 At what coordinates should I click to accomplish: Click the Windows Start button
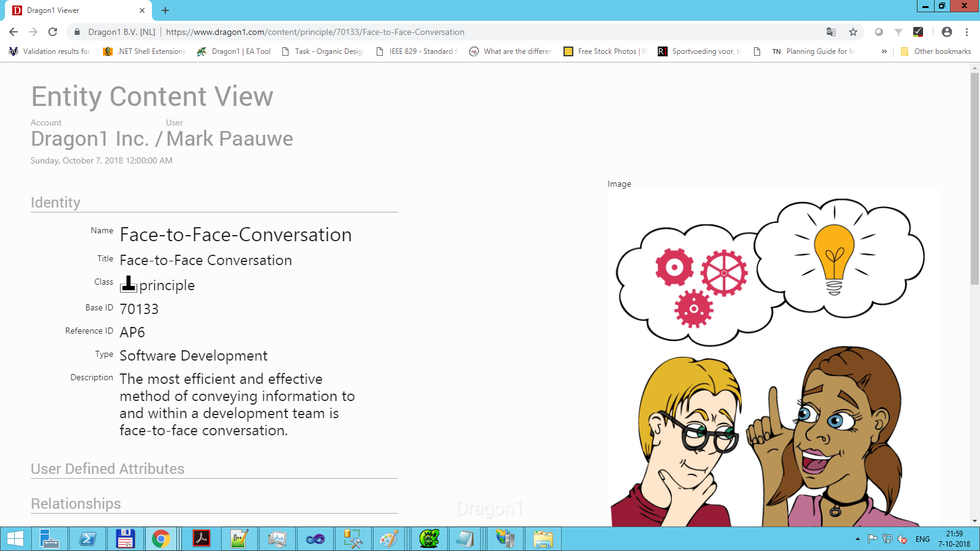click(15, 539)
